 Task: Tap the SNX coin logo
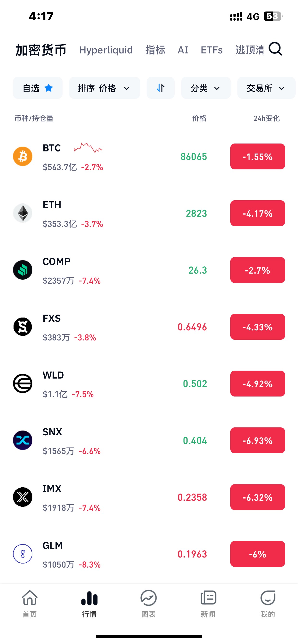pos(23,440)
